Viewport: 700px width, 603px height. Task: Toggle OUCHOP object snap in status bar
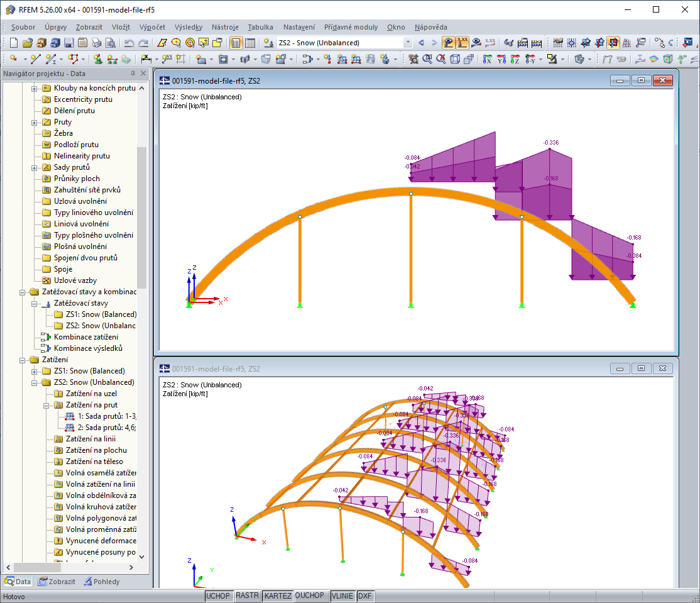click(309, 596)
